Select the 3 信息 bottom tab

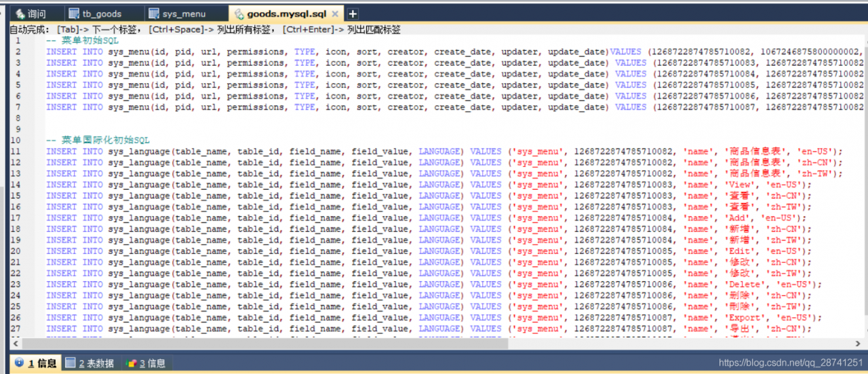pos(146,363)
